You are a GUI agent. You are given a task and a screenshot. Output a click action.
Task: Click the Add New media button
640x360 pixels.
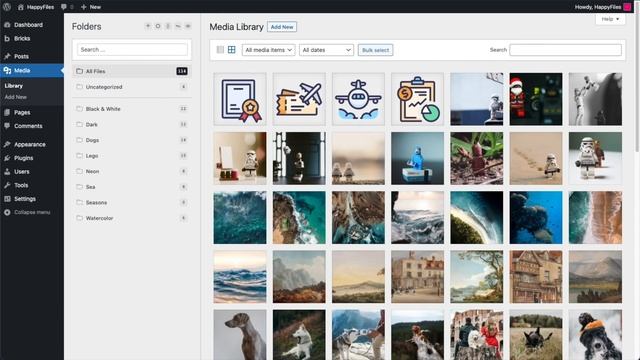pos(282,27)
